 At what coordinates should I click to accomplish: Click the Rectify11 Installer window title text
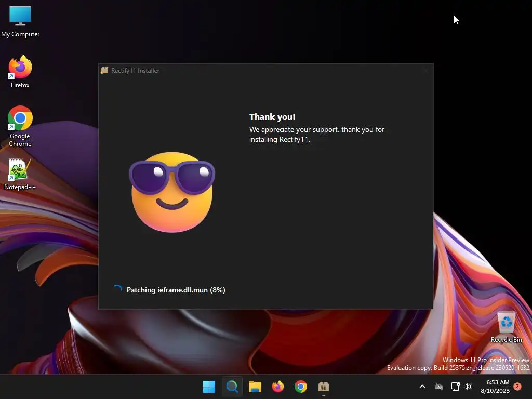point(136,71)
